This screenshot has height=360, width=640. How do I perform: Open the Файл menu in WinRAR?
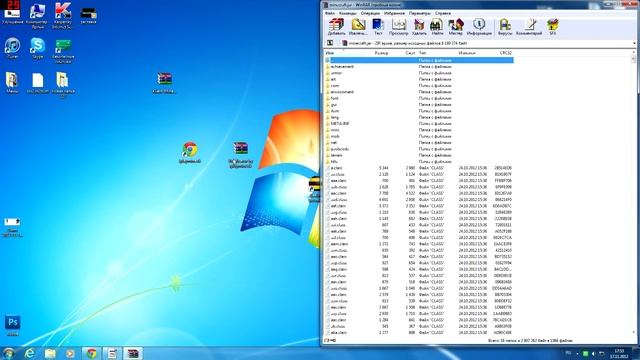(330, 13)
